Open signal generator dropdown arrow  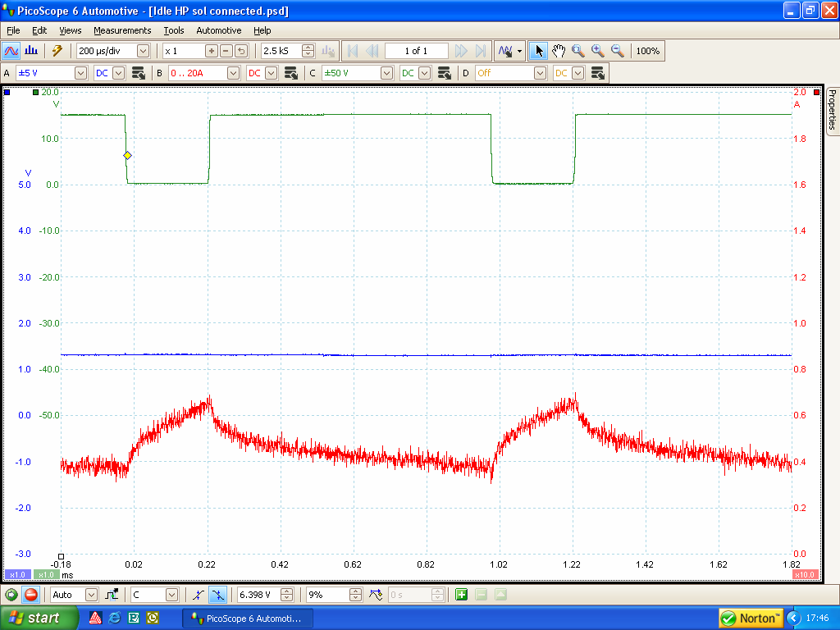519,52
